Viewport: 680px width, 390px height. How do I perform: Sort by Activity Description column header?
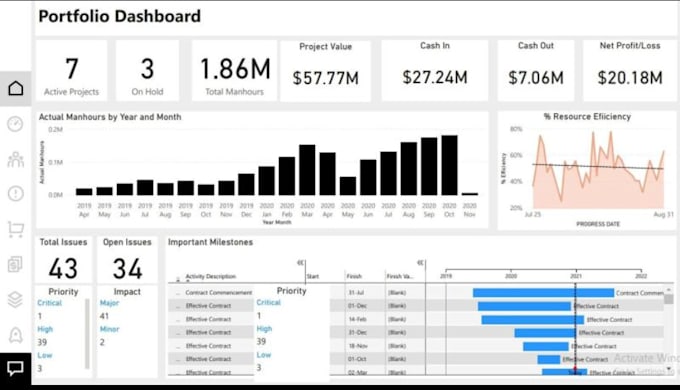point(211,276)
